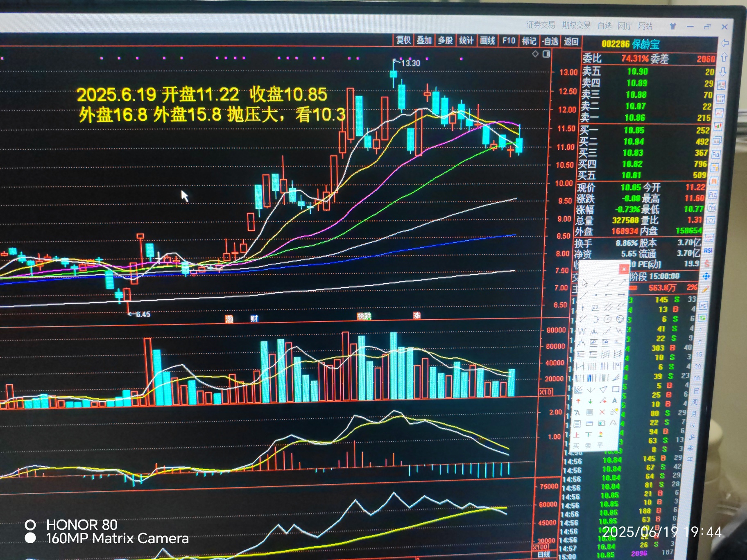Open the 叠加 overlay option
This screenshot has height=560, width=747.
tap(424, 40)
